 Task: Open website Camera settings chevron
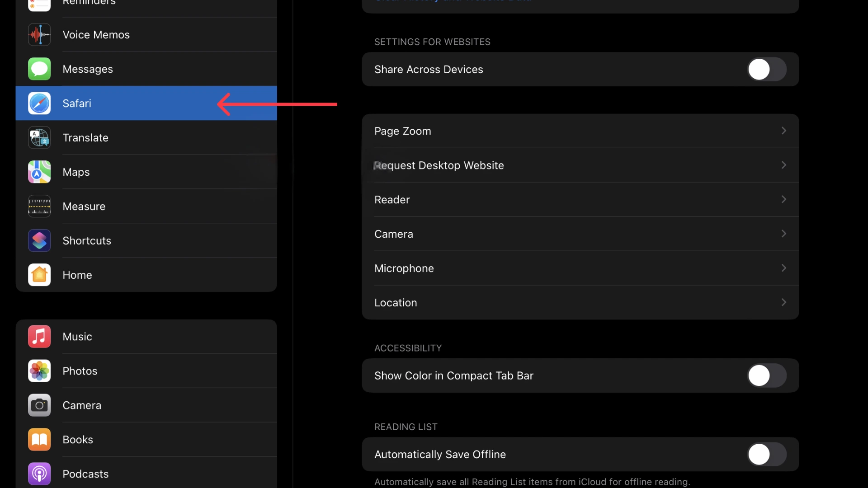click(784, 234)
